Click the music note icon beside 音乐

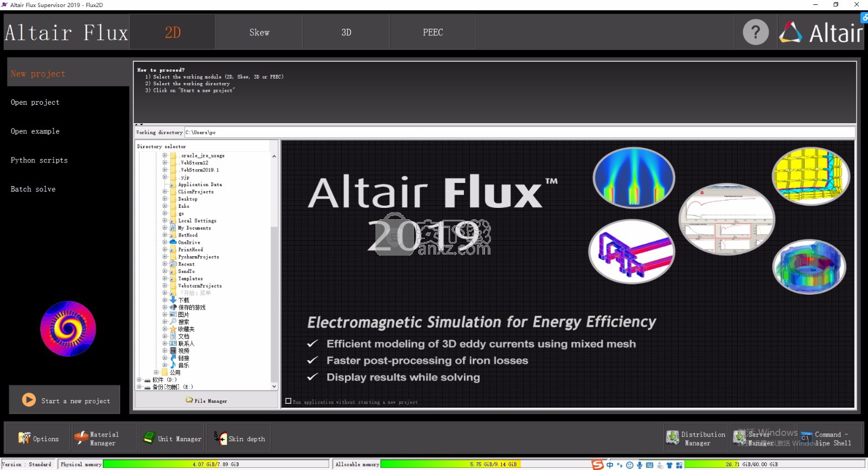pyautogui.click(x=173, y=365)
